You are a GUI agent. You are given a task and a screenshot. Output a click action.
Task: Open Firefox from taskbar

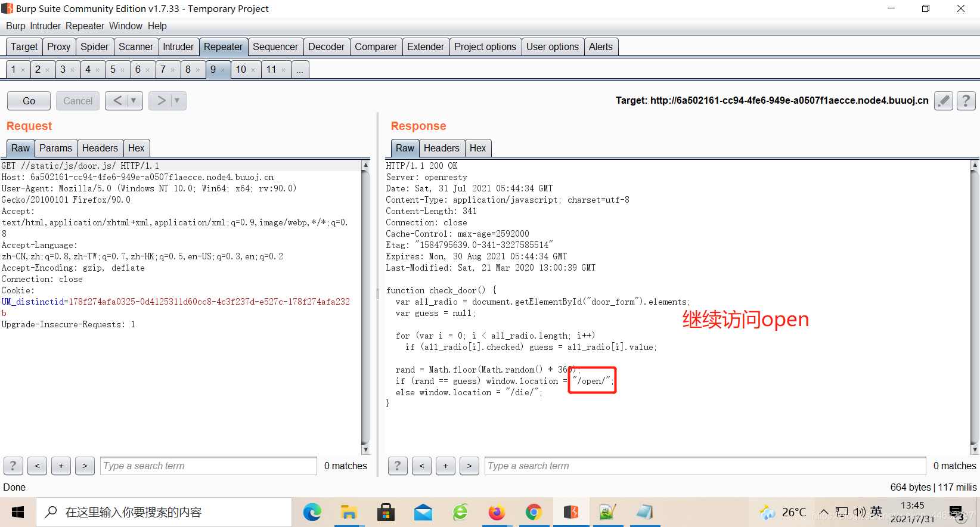[x=497, y=512]
